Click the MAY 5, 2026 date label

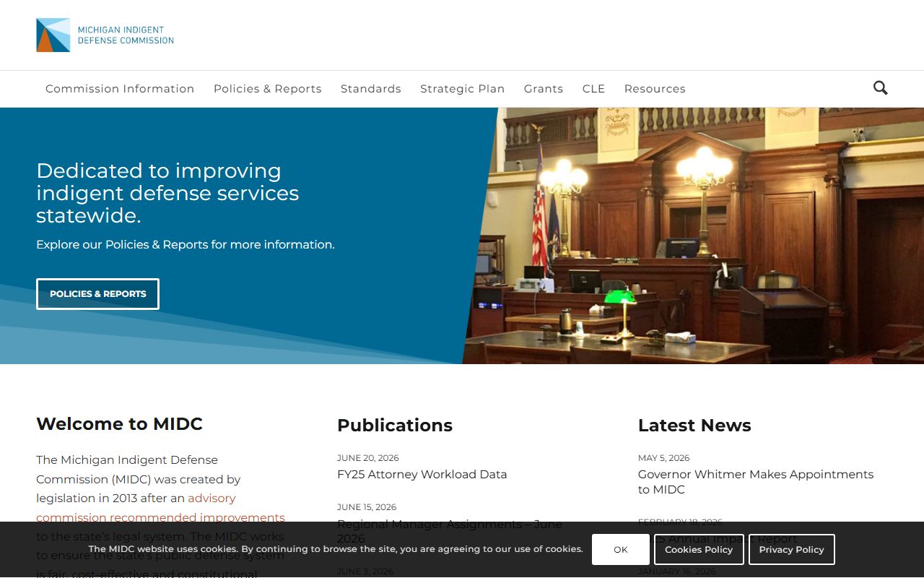pyautogui.click(x=664, y=458)
